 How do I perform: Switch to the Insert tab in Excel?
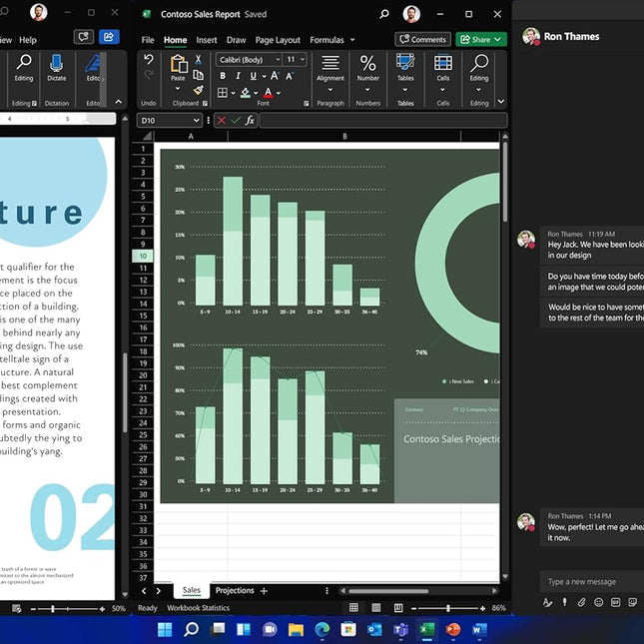coord(206,40)
